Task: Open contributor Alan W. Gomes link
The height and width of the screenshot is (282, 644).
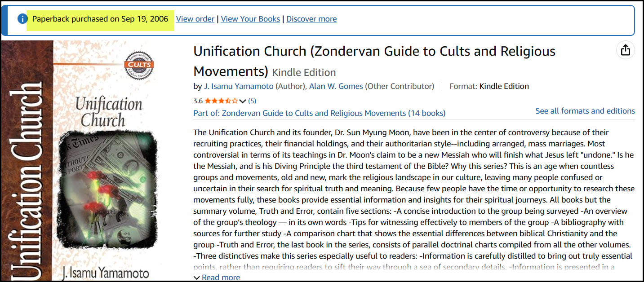Action: pyautogui.click(x=336, y=86)
